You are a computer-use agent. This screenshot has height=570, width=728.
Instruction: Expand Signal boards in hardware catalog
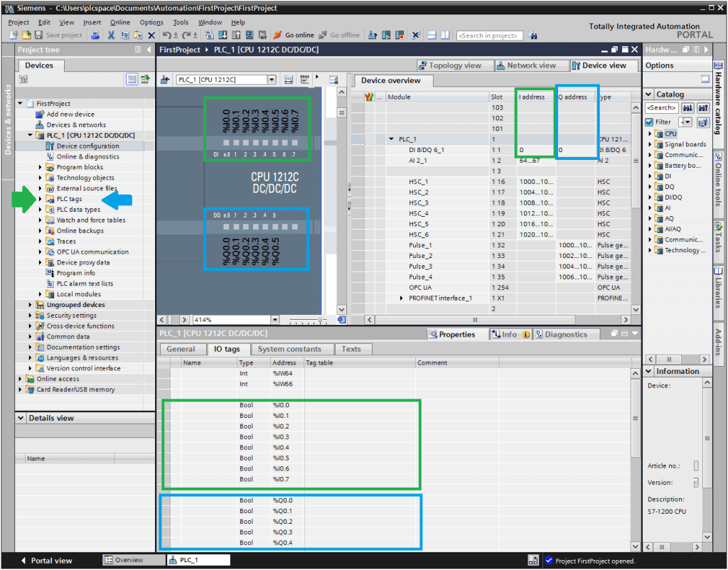click(x=649, y=144)
